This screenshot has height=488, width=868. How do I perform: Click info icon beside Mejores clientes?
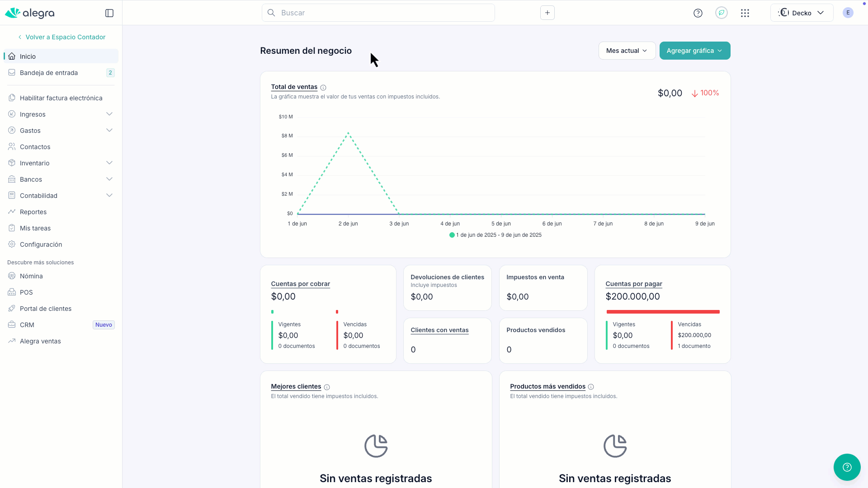pyautogui.click(x=327, y=387)
